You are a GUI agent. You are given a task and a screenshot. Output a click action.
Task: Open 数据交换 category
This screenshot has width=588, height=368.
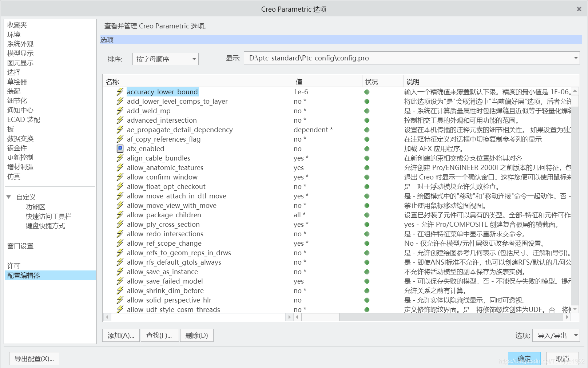pos(20,138)
